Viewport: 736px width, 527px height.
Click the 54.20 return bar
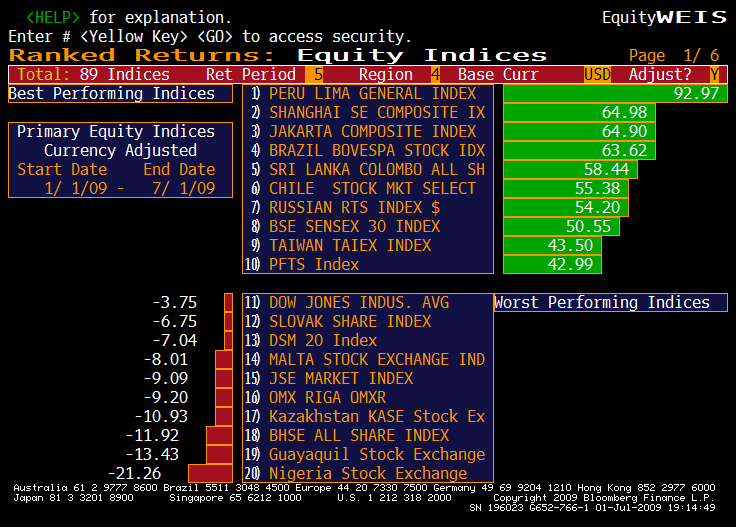pyautogui.click(x=566, y=207)
